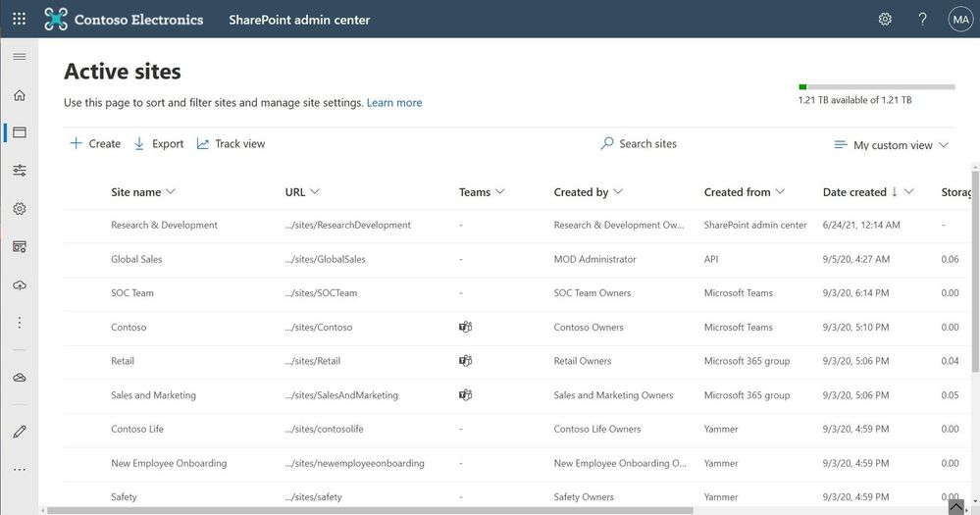Click the Create command
980x515 pixels.
pos(94,143)
